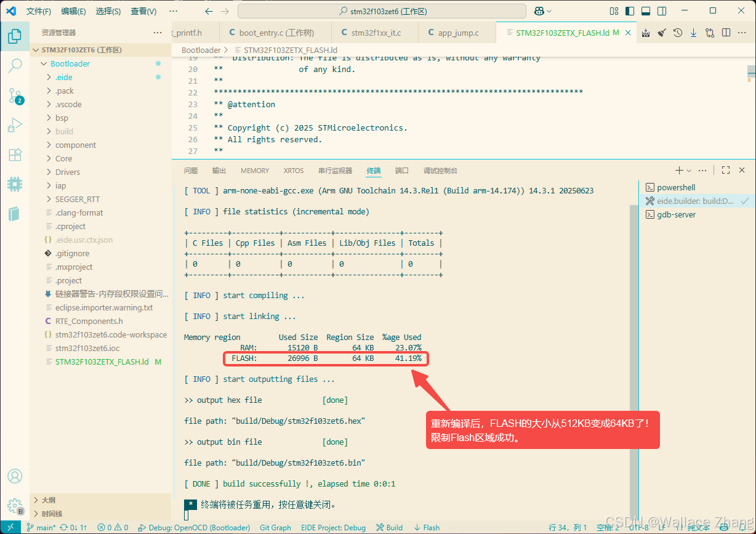Open the .clang-format file
Image resolution: width=756 pixels, height=534 pixels.
pyautogui.click(x=100, y=212)
